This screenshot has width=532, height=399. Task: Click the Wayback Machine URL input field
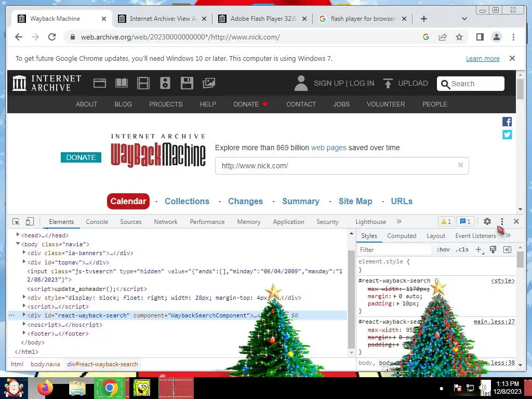[x=342, y=166]
